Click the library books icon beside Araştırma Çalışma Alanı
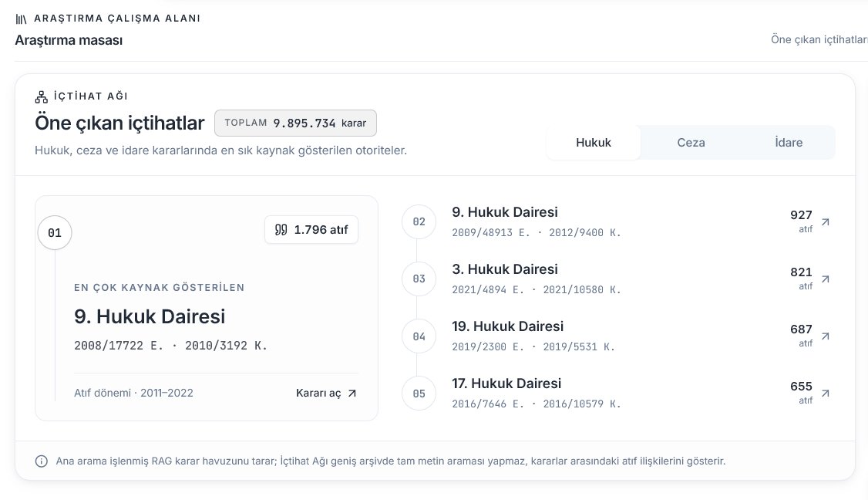Image resolution: width=868 pixels, height=500 pixels. [x=21, y=19]
